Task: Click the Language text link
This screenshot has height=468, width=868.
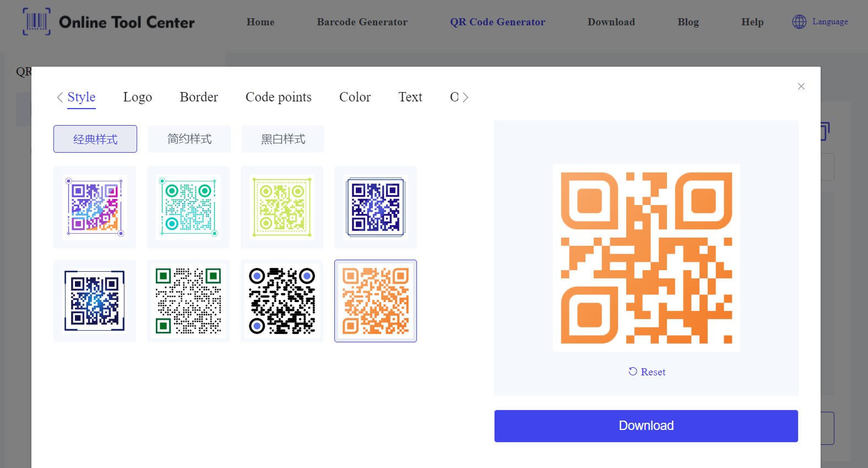Action: [831, 22]
